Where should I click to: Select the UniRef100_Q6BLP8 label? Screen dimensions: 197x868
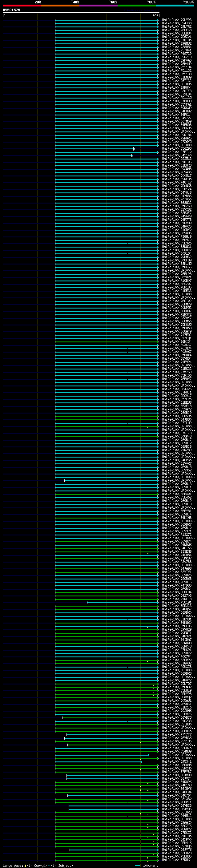[x=176, y=274]
